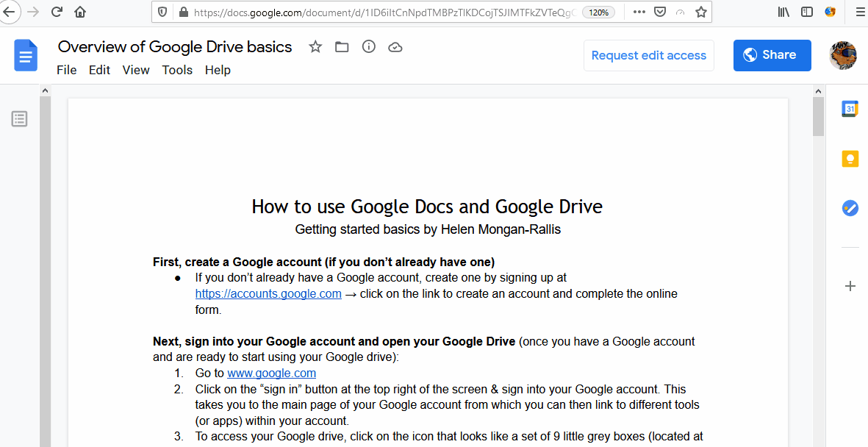Open the Firefox hamburger menu

[x=859, y=12]
